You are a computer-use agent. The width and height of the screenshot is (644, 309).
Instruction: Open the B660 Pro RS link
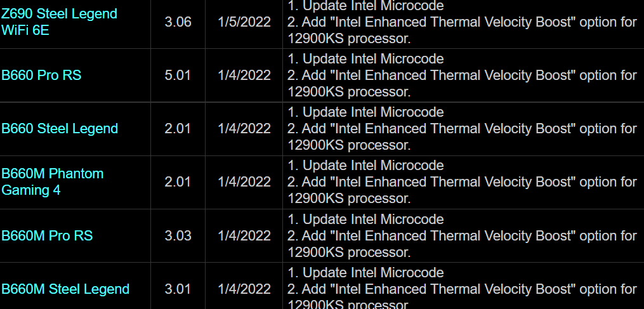(x=41, y=75)
